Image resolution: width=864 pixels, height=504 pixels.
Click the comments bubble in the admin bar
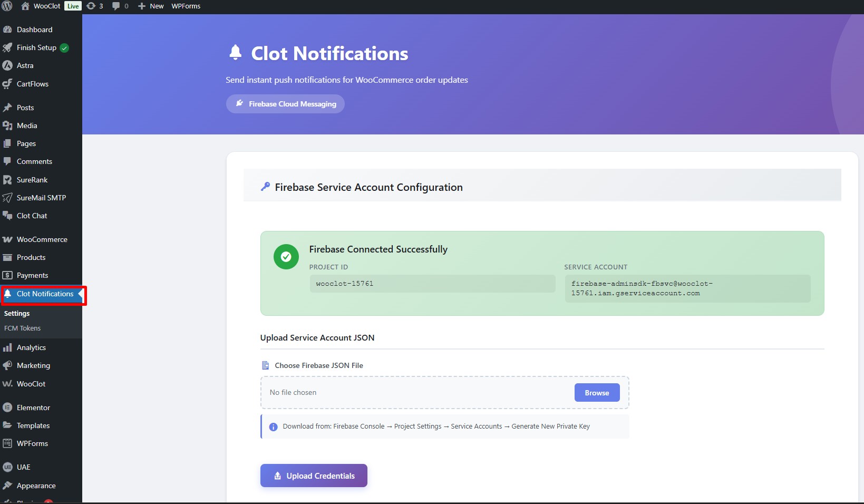[x=115, y=6]
